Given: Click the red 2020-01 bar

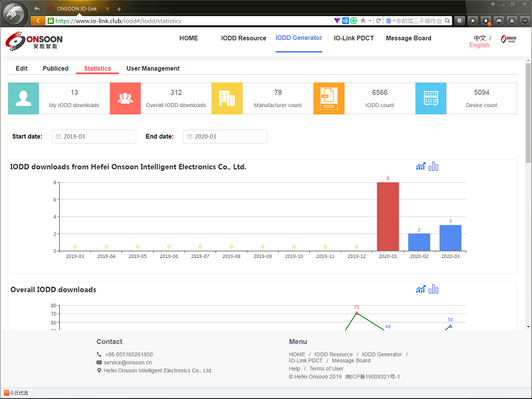Looking at the screenshot, I should tap(388, 217).
